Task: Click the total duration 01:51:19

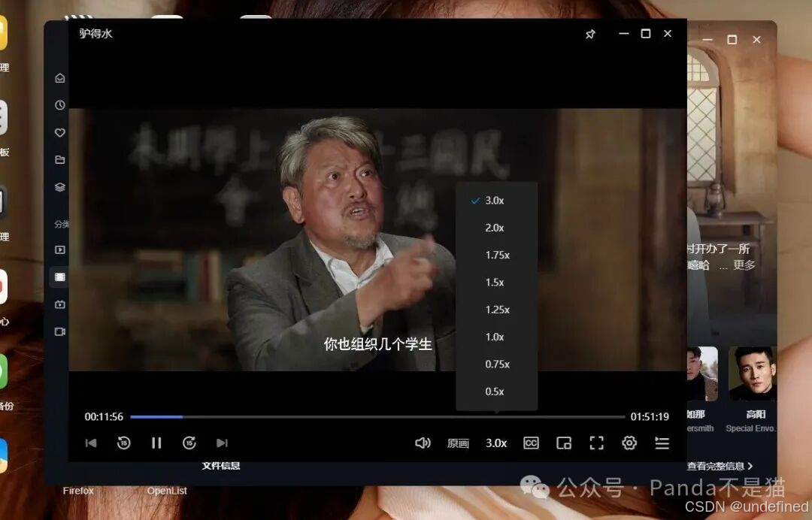Action: [650, 416]
